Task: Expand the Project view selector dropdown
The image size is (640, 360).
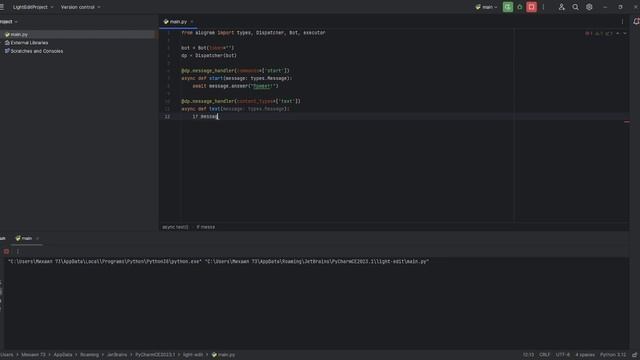Action: (8, 22)
